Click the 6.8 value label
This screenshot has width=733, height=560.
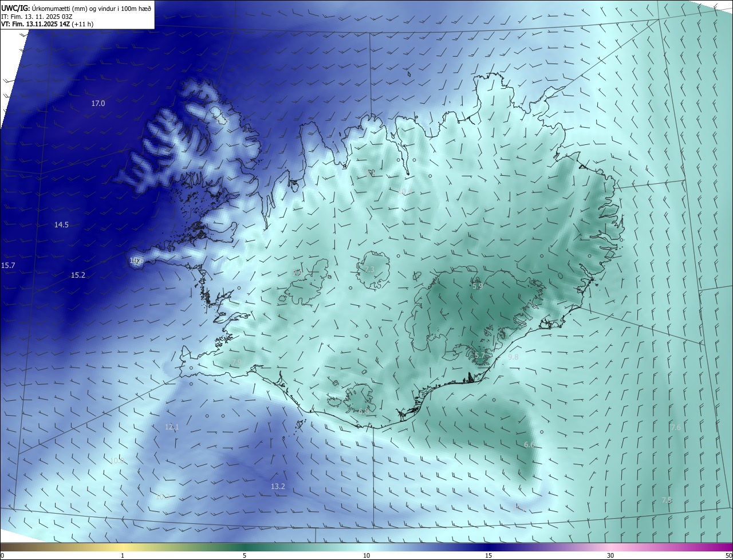click(x=363, y=411)
